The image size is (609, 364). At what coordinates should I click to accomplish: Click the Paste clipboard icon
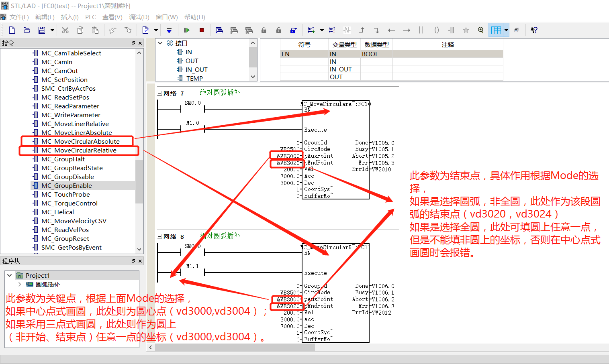(x=95, y=30)
